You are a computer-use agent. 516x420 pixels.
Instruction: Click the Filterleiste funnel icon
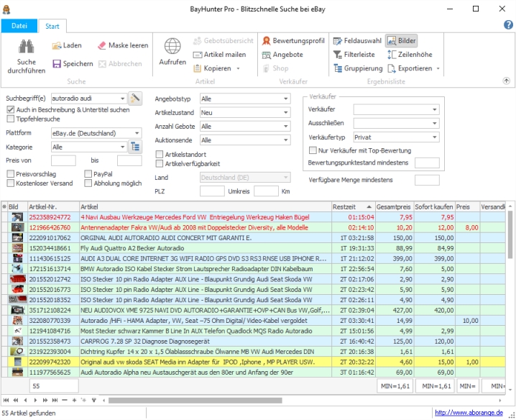(x=338, y=55)
